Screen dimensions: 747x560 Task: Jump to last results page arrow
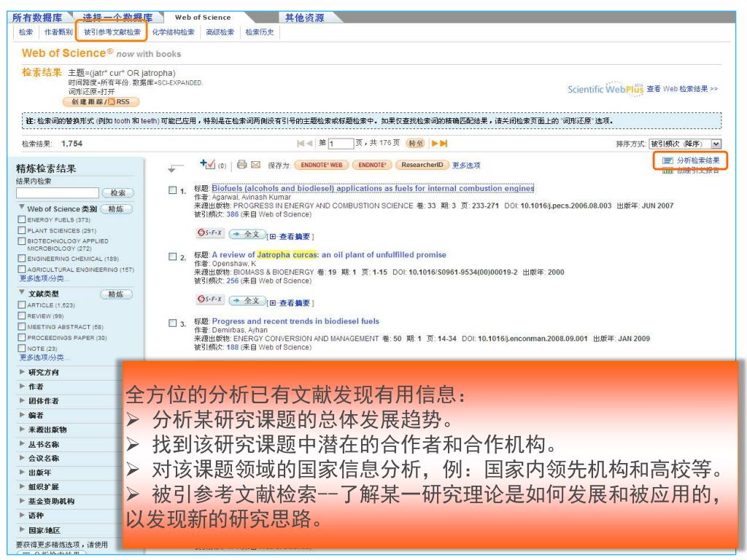tap(444, 144)
